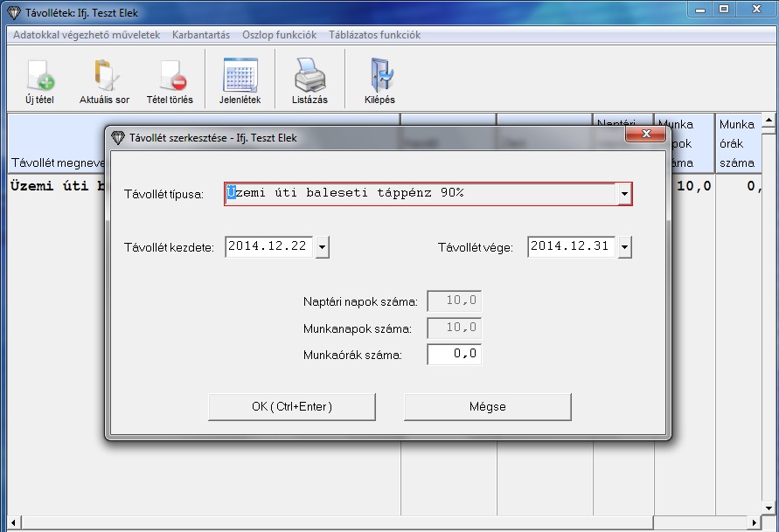The height and width of the screenshot is (532, 779).
Task: Expand the Távollét típusa dropdown
Action: (x=624, y=194)
